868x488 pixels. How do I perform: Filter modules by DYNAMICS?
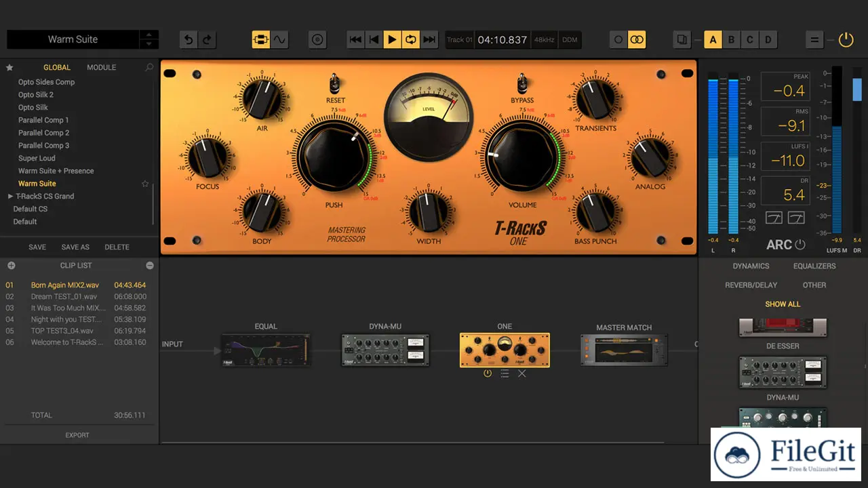coord(751,266)
